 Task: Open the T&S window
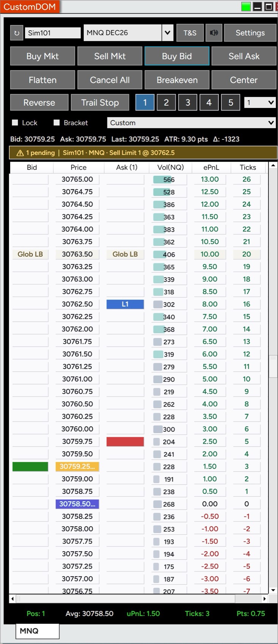coord(190,33)
